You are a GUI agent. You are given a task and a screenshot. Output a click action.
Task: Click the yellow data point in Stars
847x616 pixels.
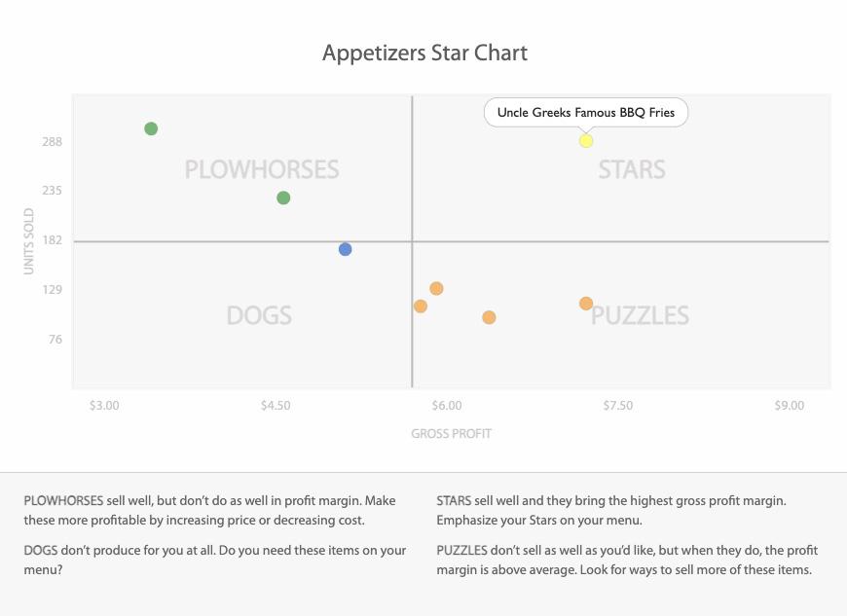586,141
